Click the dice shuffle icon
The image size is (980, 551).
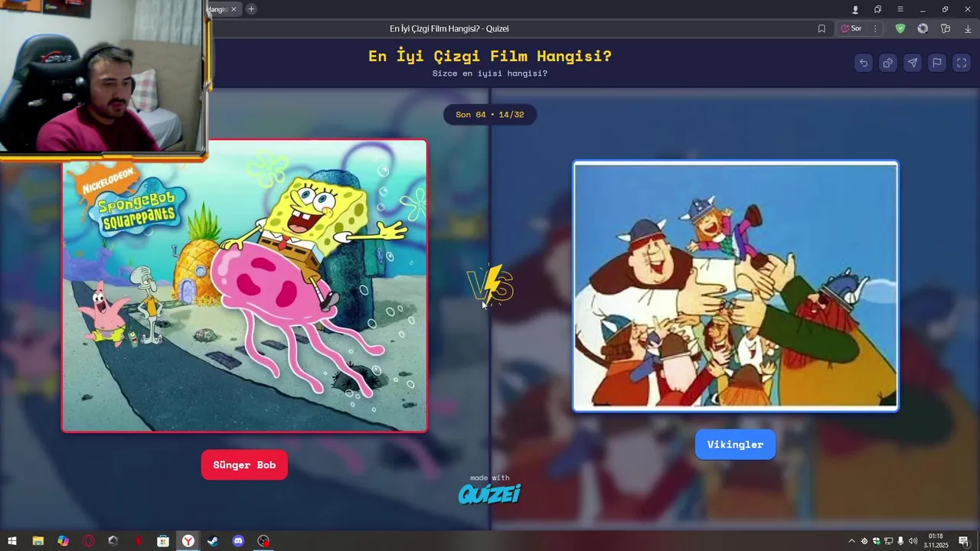888,63
